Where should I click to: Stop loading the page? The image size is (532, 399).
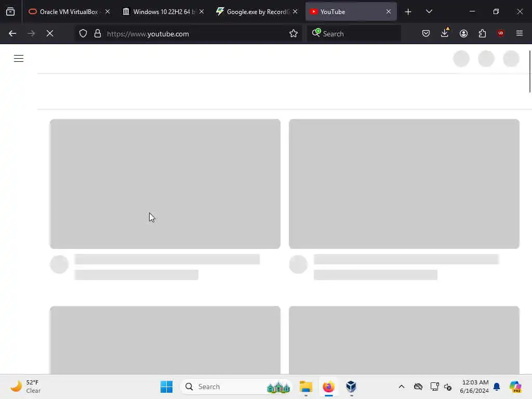tap(50, 34)
